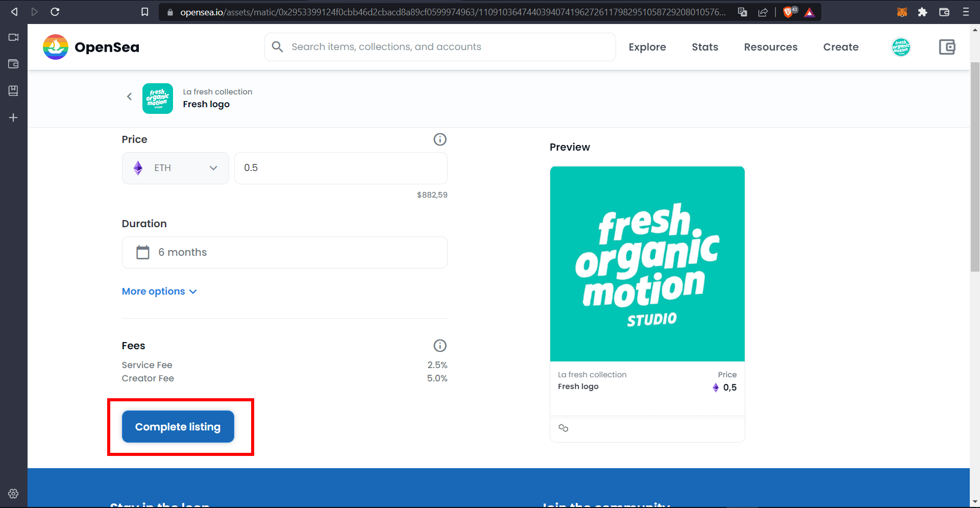The height and width of the screenshot is (508, 980).
Task: Click search magnifier icon
Action: pos(277,47)
